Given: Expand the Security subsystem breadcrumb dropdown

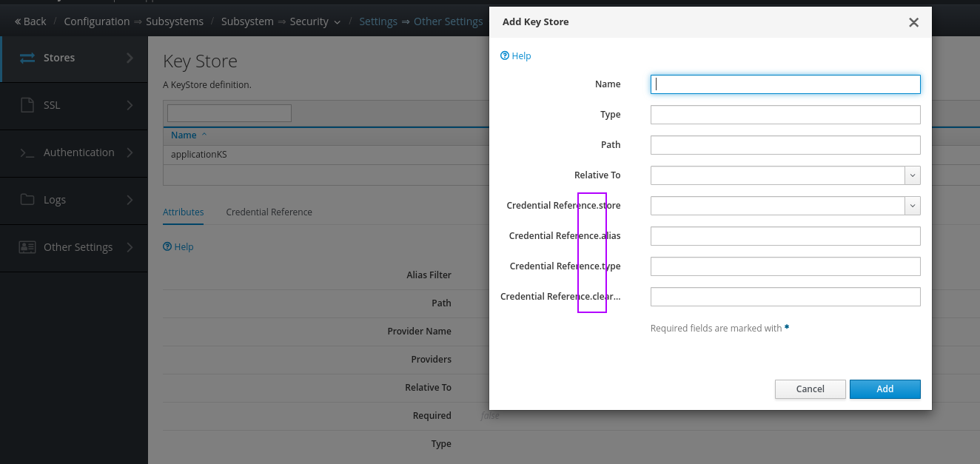Looking at the screenshot, I should (338, 22).
